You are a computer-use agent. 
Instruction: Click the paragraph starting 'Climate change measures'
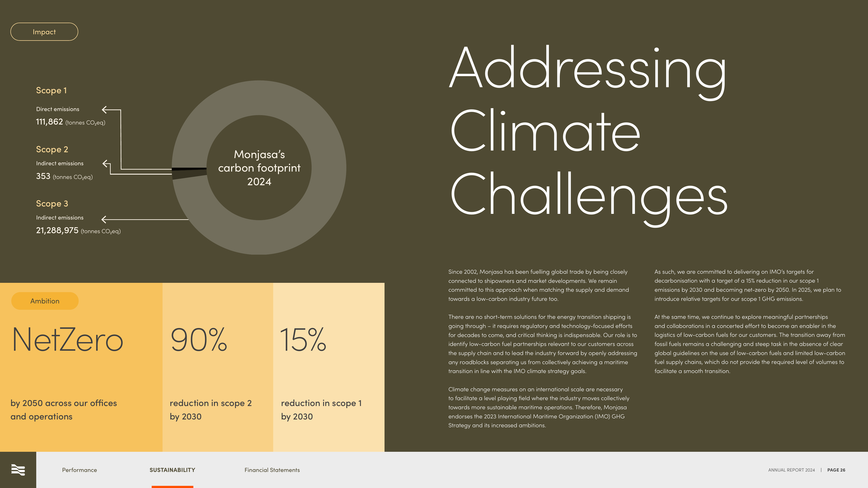539,407
